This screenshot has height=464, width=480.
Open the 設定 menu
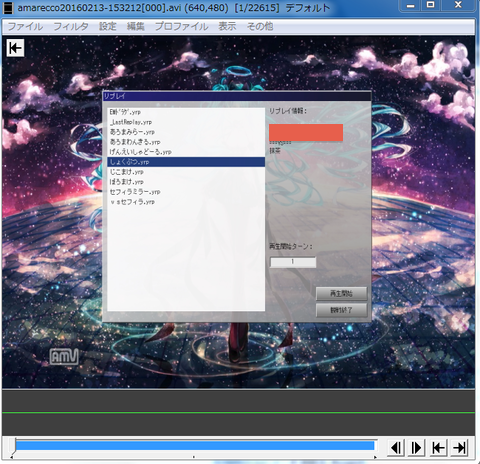pyautogui.click(x=108, y=26)
